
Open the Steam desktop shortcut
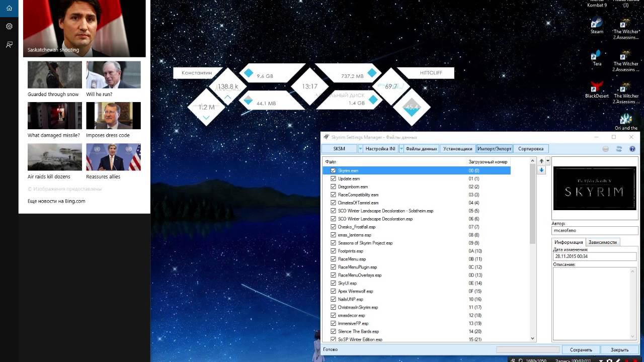point(597,26)
